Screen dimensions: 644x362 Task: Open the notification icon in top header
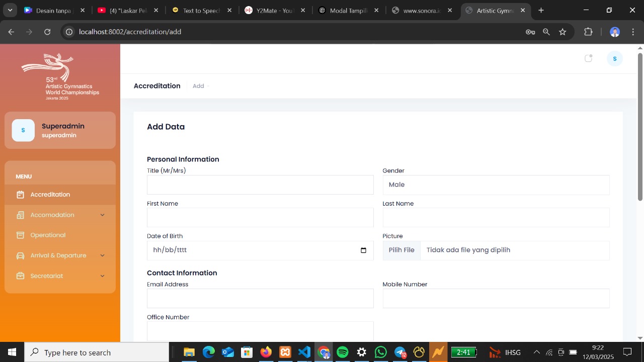pos(588,58)
